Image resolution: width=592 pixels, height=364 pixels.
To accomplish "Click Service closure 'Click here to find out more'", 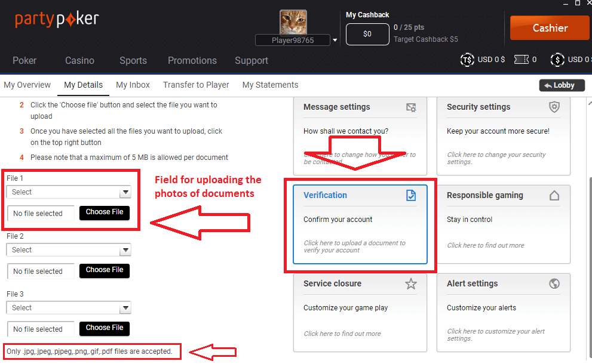I will click(x=342, y=334).
